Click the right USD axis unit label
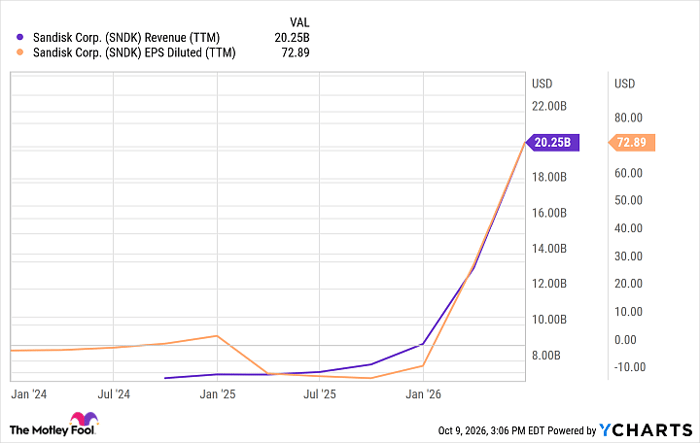Image resolution: width=700 pixels, height=443 pixels. coord(625,84)
